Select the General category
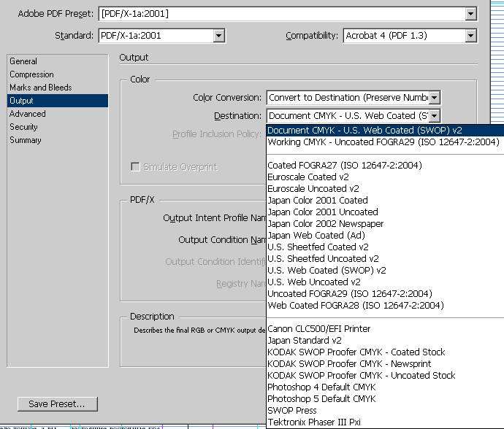The height and width of the screenshot is (429, 504). (x=57, y=61)
